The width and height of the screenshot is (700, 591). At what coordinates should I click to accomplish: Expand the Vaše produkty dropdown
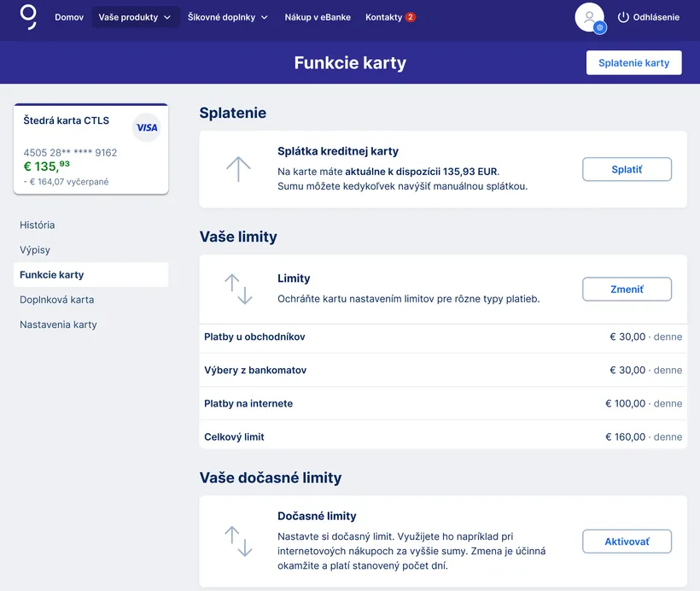[x=135, y=17]
